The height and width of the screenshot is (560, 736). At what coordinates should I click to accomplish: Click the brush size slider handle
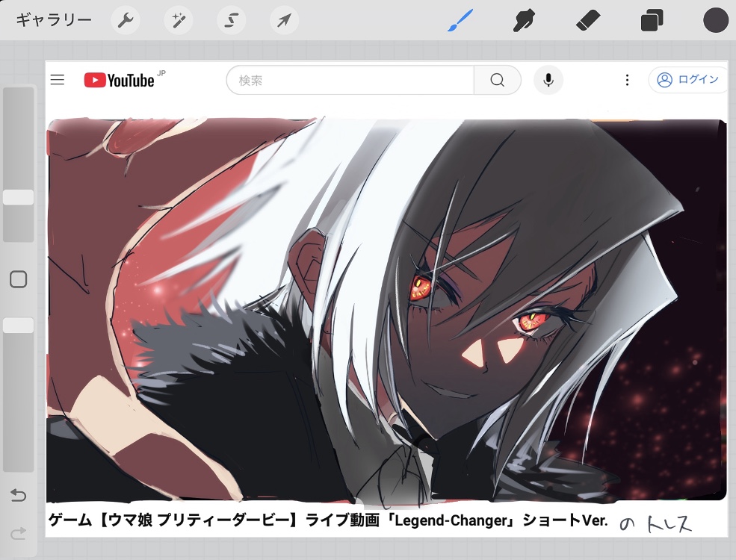pos(19,197)
